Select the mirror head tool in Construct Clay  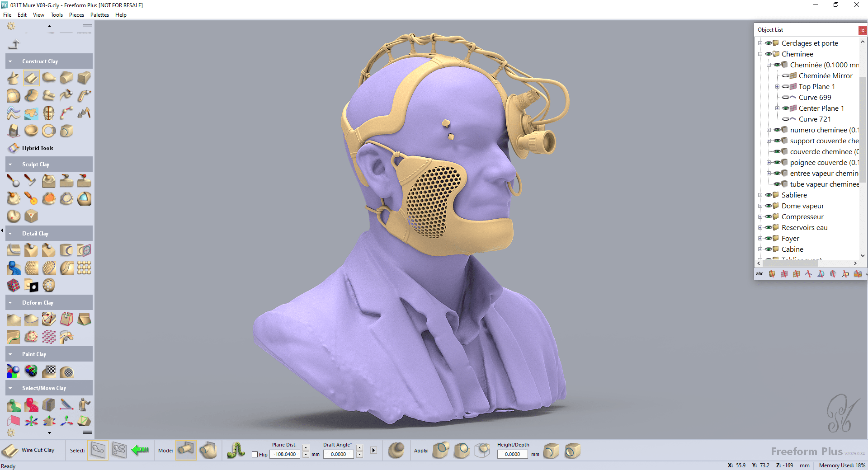point(49,113)
